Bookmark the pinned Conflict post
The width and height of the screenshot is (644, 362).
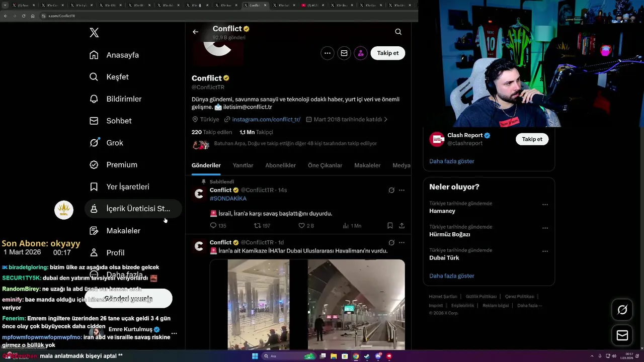pyautogui.click(x=390, y=226)
